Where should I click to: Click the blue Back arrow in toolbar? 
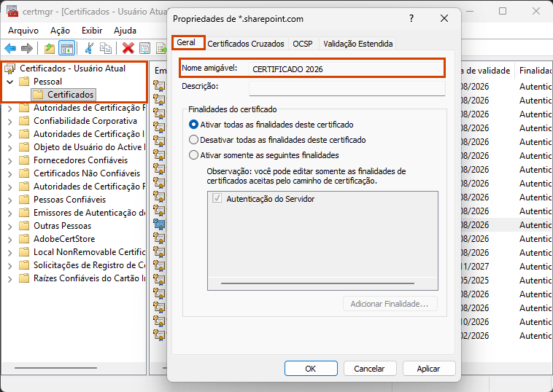[10, 48]
